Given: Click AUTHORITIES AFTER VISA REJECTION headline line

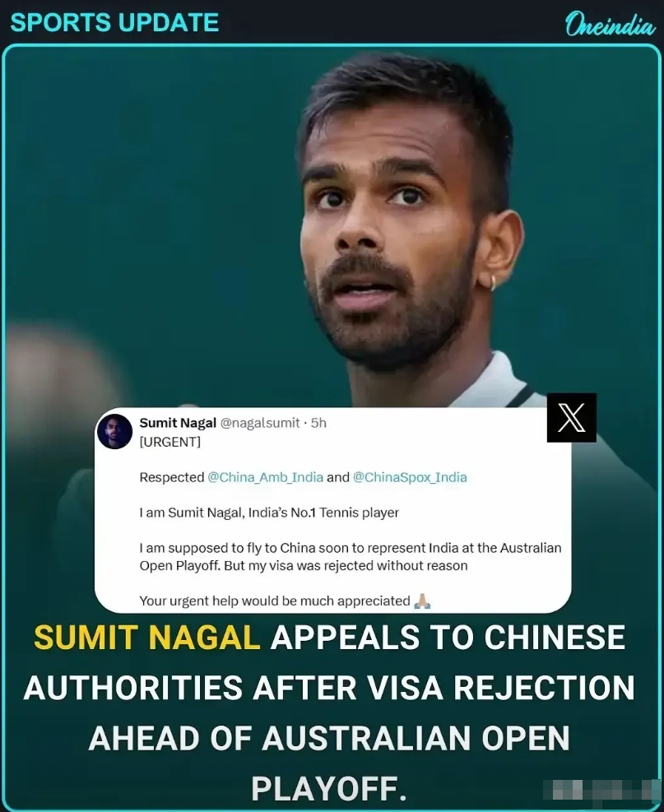Looking at the screenshot, I should coord(329,688).
